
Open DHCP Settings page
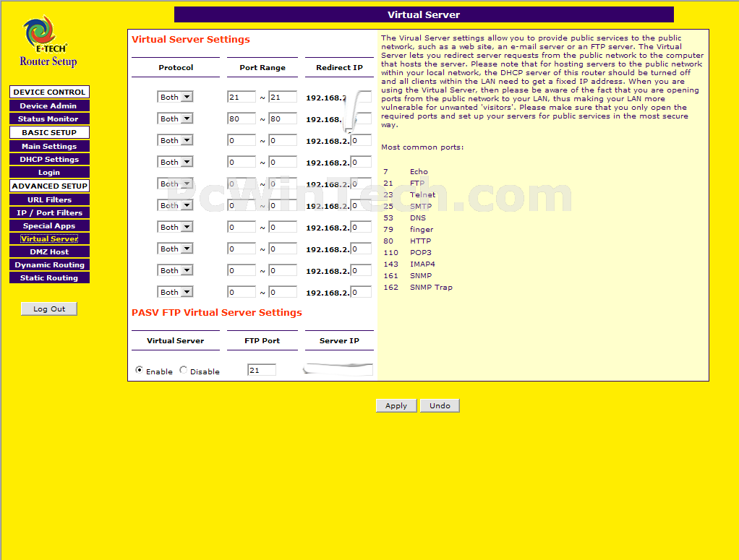(49, 159)
